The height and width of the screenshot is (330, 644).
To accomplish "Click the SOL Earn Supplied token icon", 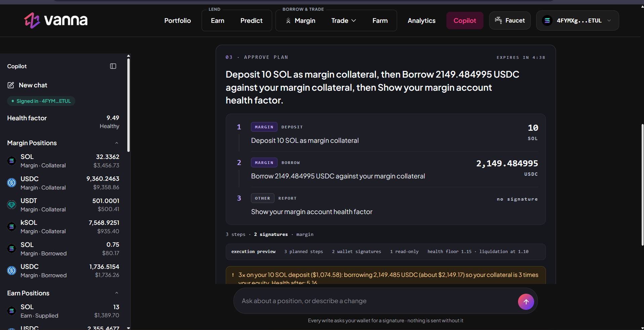I will pyautogui.click(x=12, y=311).
